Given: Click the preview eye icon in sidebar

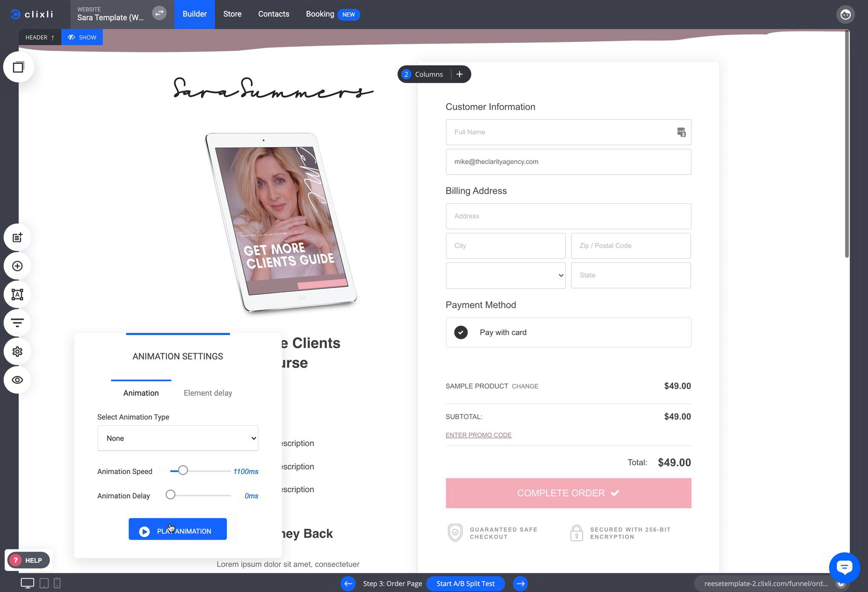Looking at the screenshot, I should click(17, 380).
